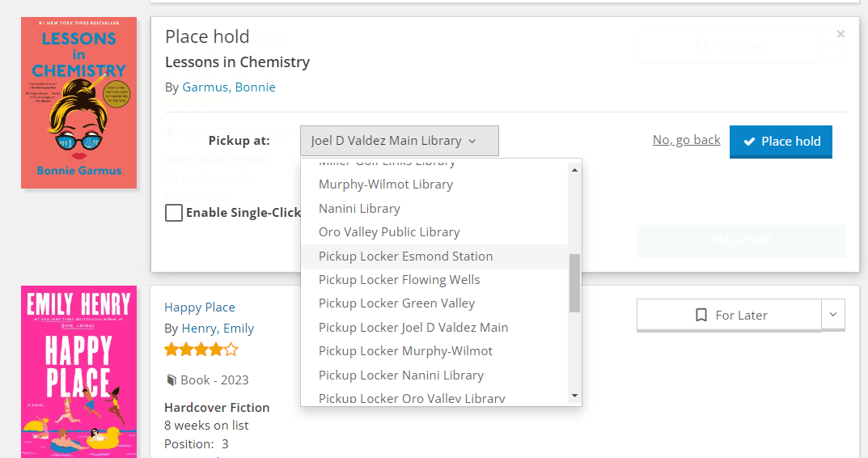Screen dimensions: 868x458
Task: Open the Pickup at location dropdown
Action: (399, 141)
